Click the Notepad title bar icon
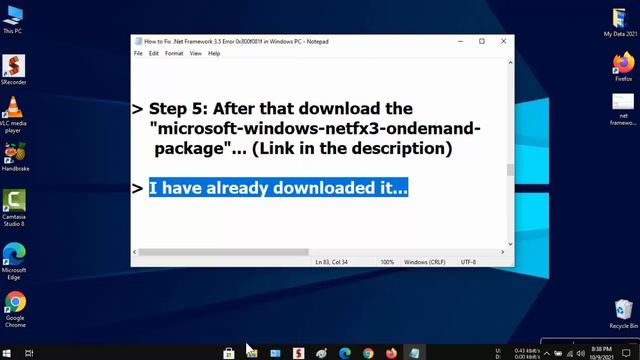Viewport: 640px width, 360px height. [x=138, y=41]
